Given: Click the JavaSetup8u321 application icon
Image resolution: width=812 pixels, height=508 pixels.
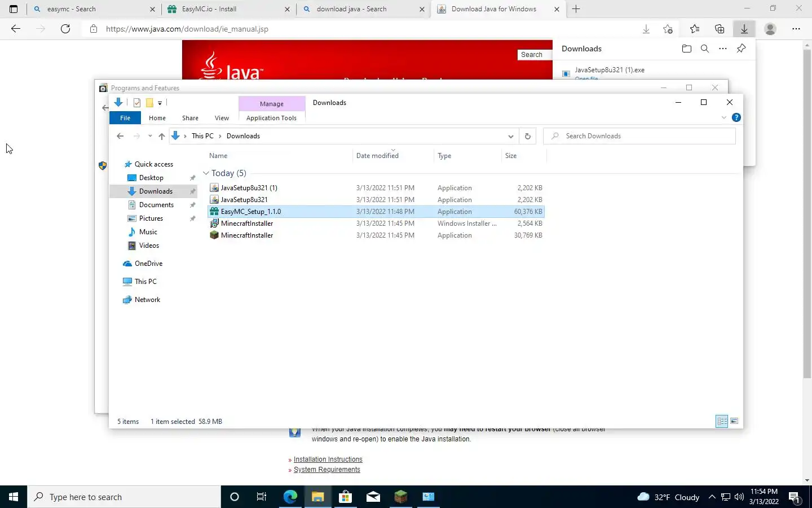Looking at the screenshot, I should pos(214,200).
